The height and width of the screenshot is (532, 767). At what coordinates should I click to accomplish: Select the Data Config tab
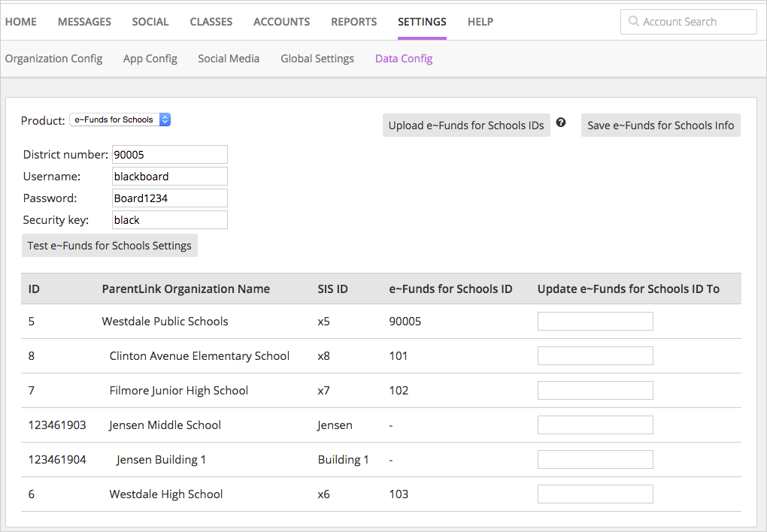pyautogui.click(x=404, y=59)
